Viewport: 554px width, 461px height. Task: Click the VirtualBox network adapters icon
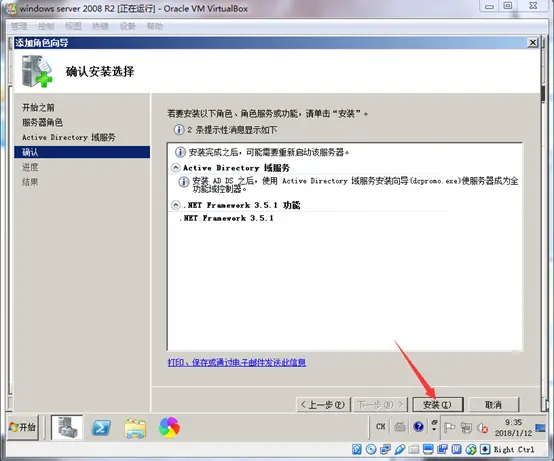coord(385,449)
